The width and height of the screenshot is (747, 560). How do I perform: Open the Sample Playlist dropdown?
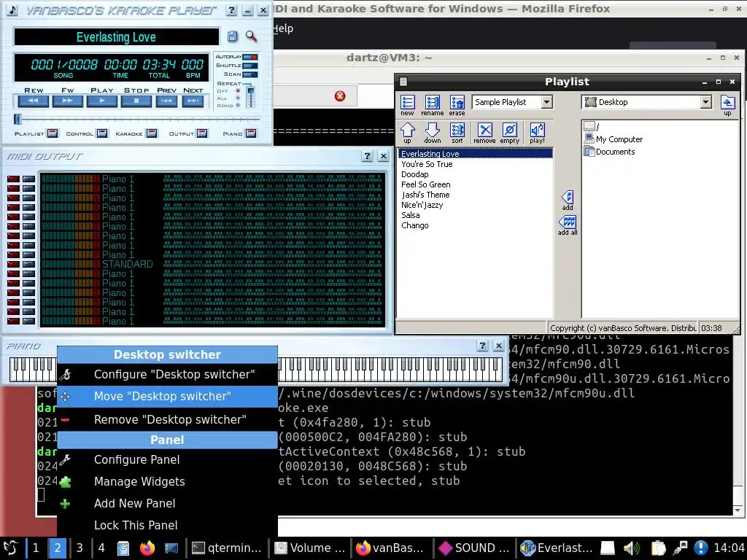coord(547,102)
